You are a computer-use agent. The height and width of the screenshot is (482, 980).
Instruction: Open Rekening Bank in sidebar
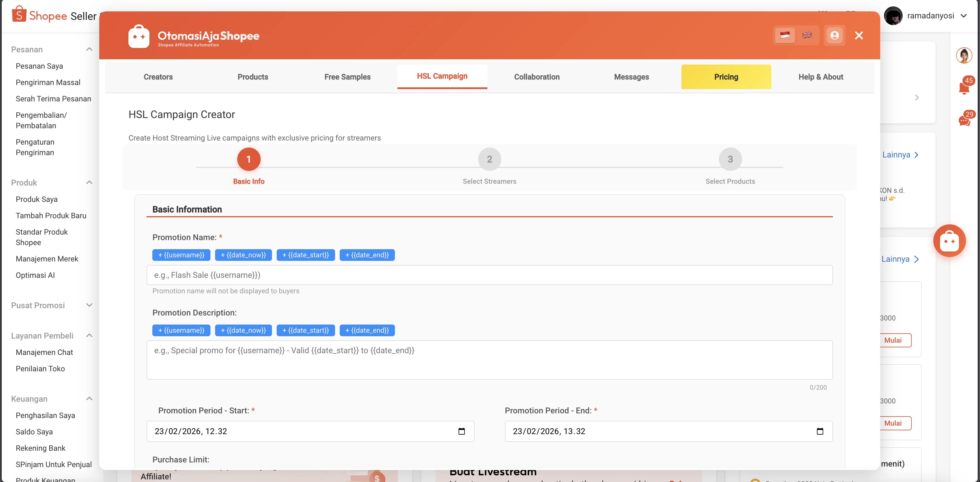click(40, 448)
